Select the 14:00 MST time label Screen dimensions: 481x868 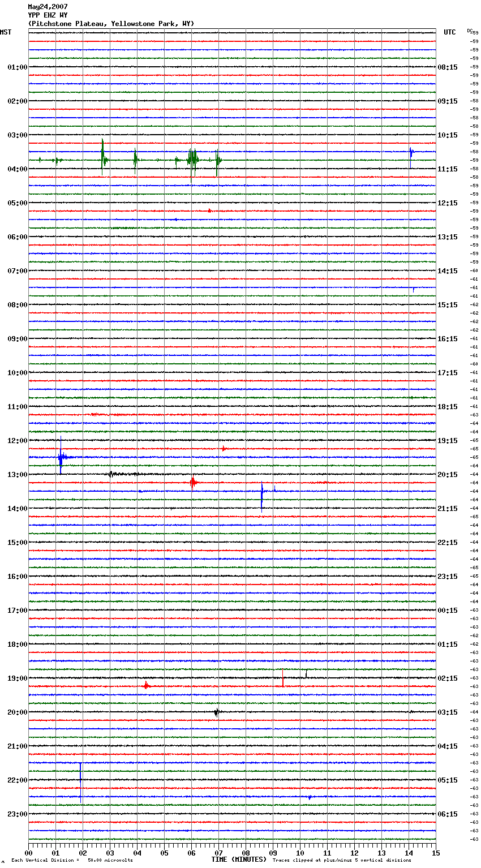click(x=18, y=509)
